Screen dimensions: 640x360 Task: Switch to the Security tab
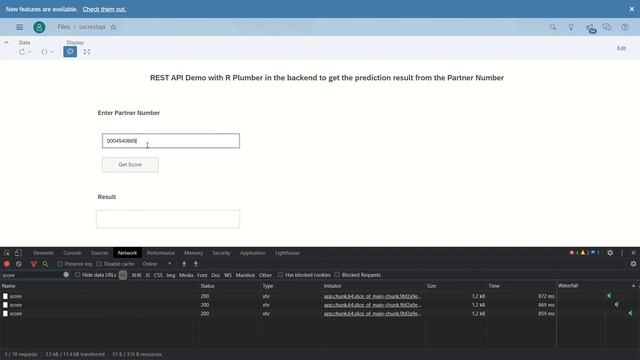pos(221,253)
